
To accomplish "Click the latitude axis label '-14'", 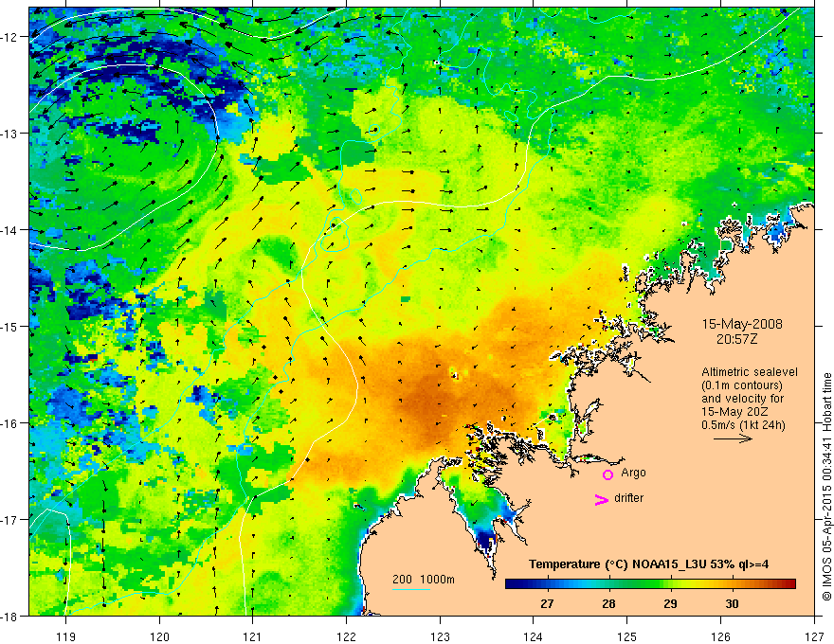I will (x=9, y=230).
